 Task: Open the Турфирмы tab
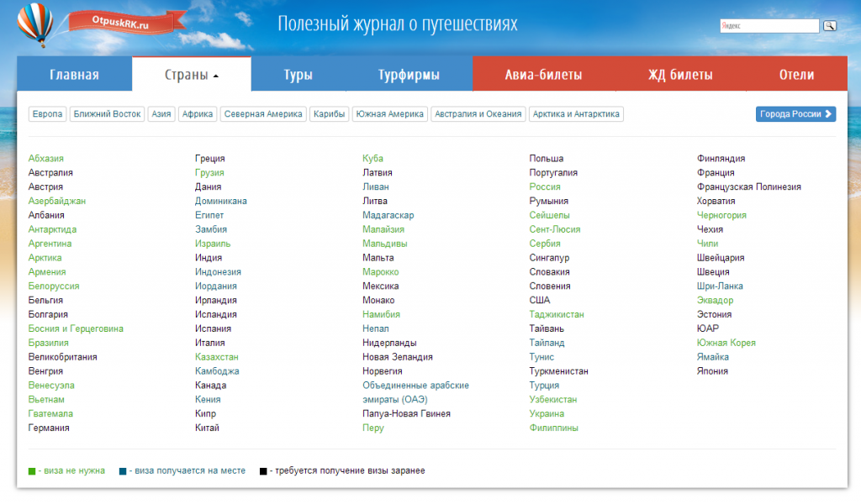409,74
